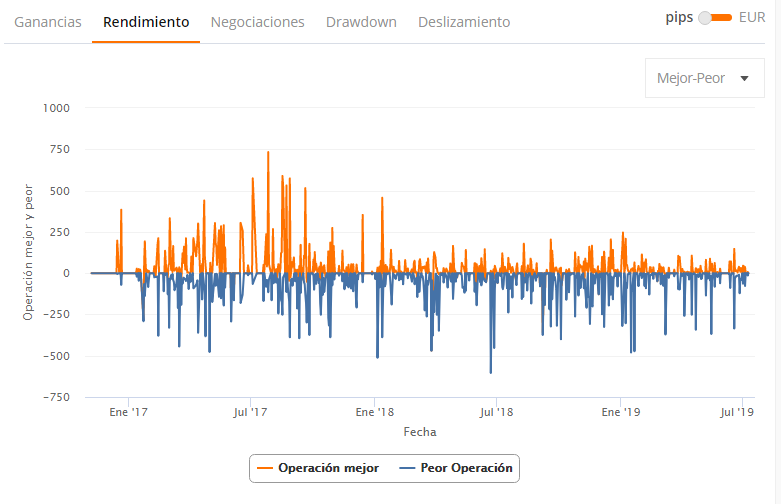Click the 1000 y-axis value

tap(56, 108)
